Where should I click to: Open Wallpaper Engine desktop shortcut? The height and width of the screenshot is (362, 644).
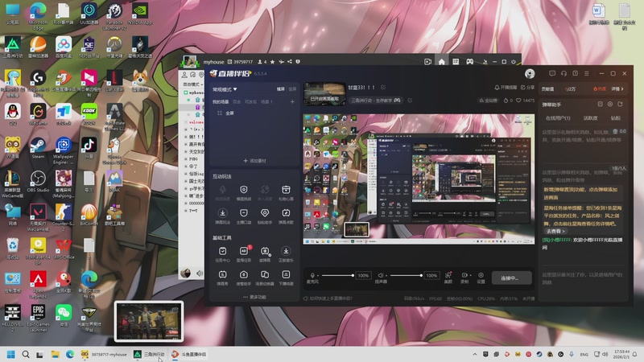click(64, 150)
